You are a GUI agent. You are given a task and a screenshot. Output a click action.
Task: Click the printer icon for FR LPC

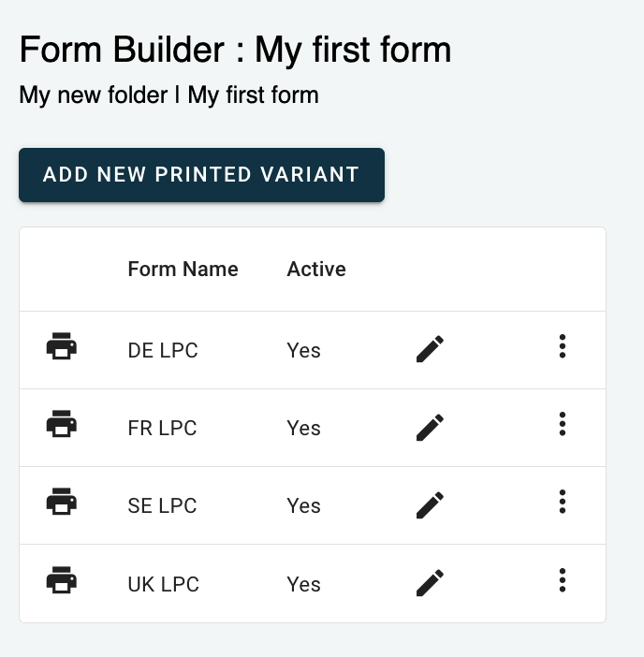(62, 425)
